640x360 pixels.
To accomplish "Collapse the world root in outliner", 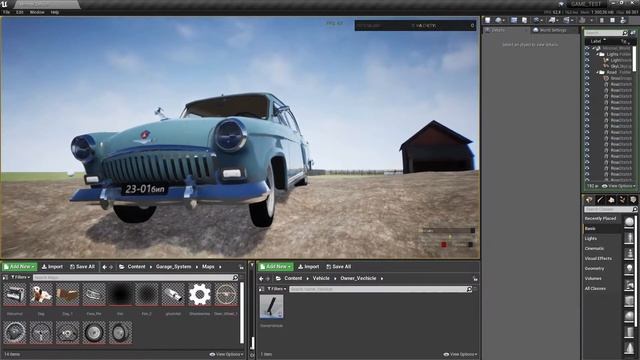I will [x=594, y=48].
